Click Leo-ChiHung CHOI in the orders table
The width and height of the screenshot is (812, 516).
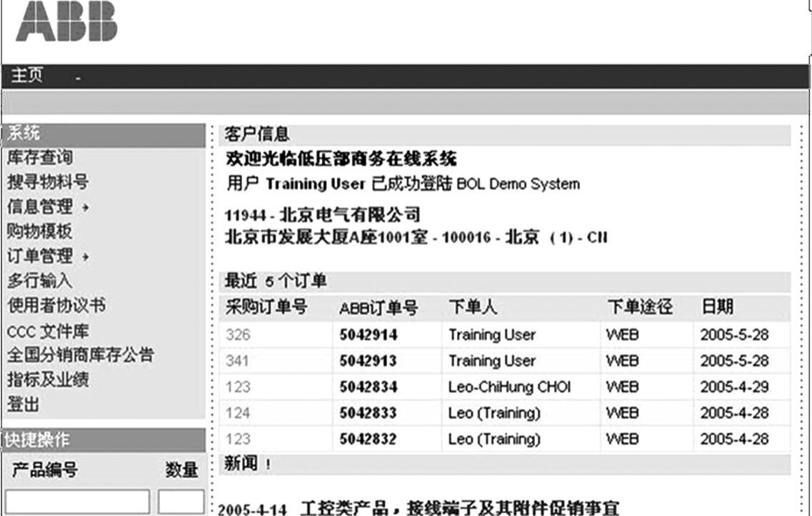(x=510, y=387)
